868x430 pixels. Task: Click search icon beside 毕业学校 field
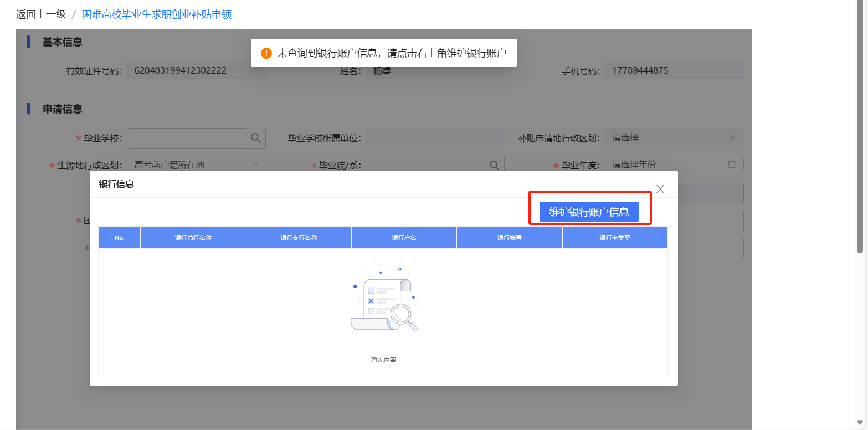[x=256, y=138]
